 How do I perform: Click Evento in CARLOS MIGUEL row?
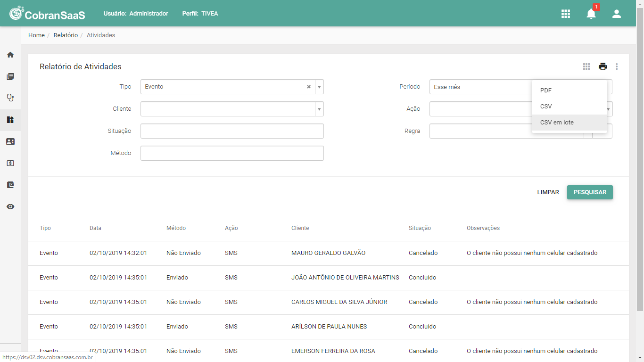pos(49,302)
